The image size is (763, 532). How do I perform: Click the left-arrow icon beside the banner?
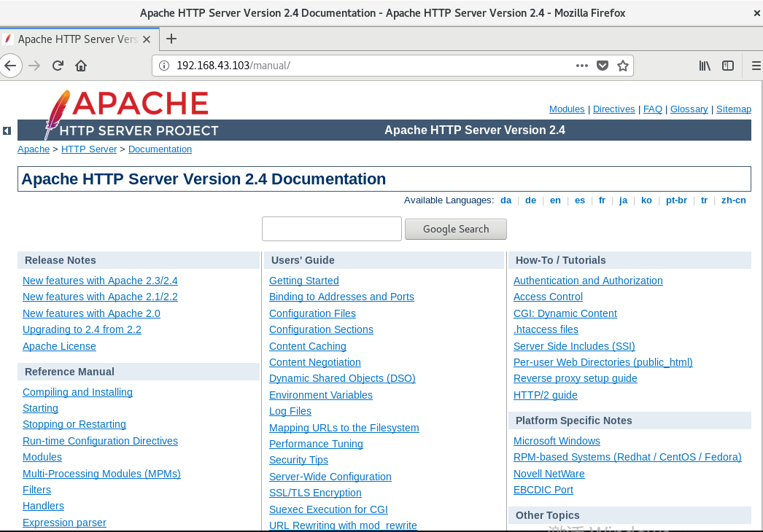[x=7, y=130]
